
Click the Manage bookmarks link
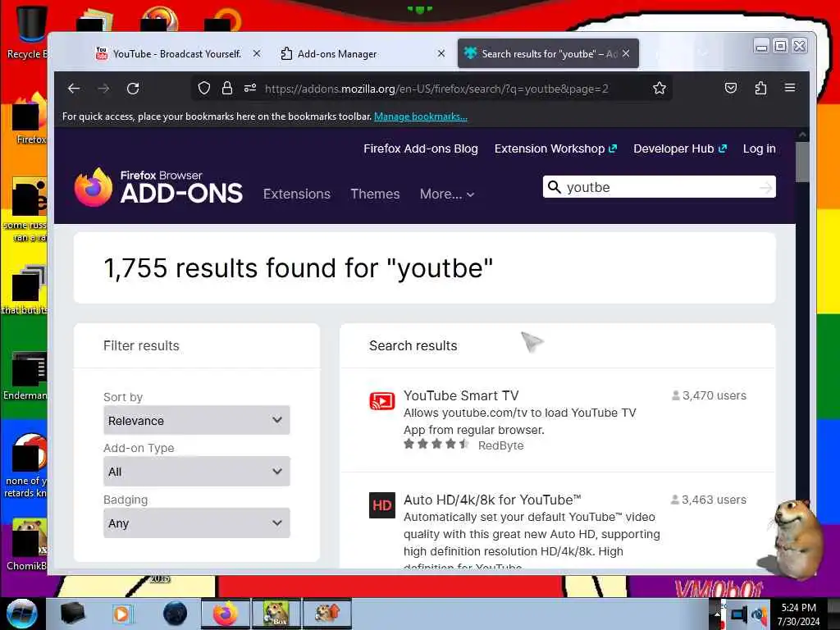click(421, 116)
